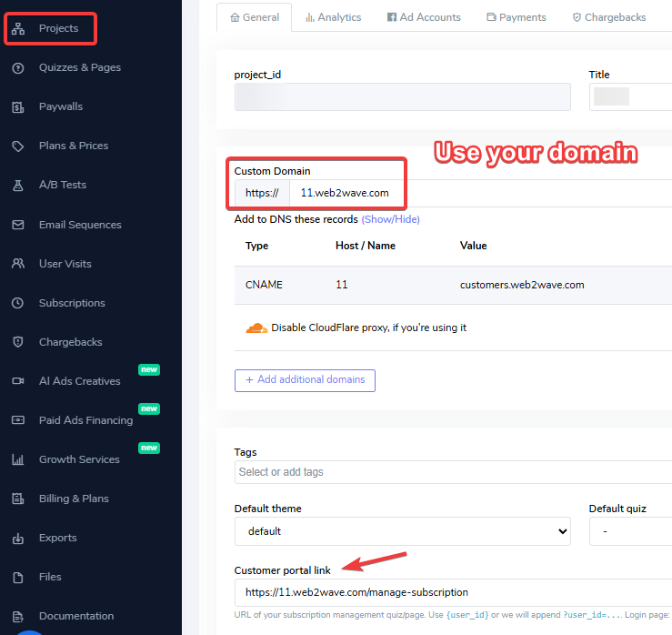Open AI Ads Creatives page
The image size is (672, 635).
click(80, 381)
